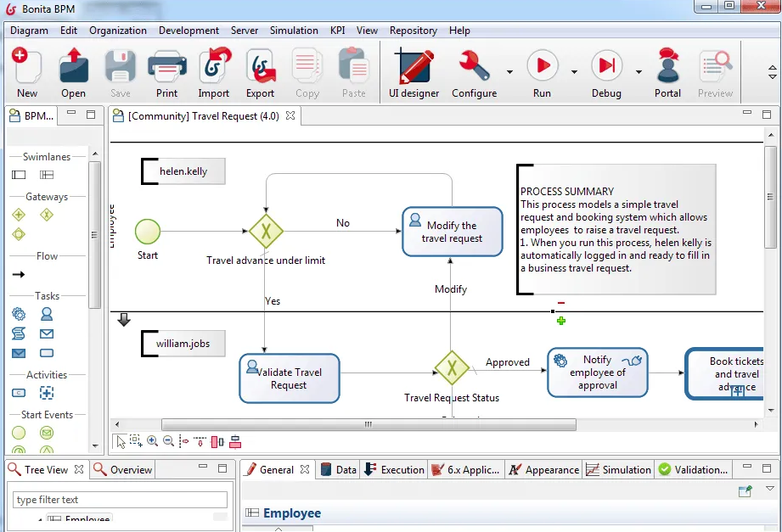Select the service task gear palette icon
This screenshot has width=782, height=532.
pos(19,314)
